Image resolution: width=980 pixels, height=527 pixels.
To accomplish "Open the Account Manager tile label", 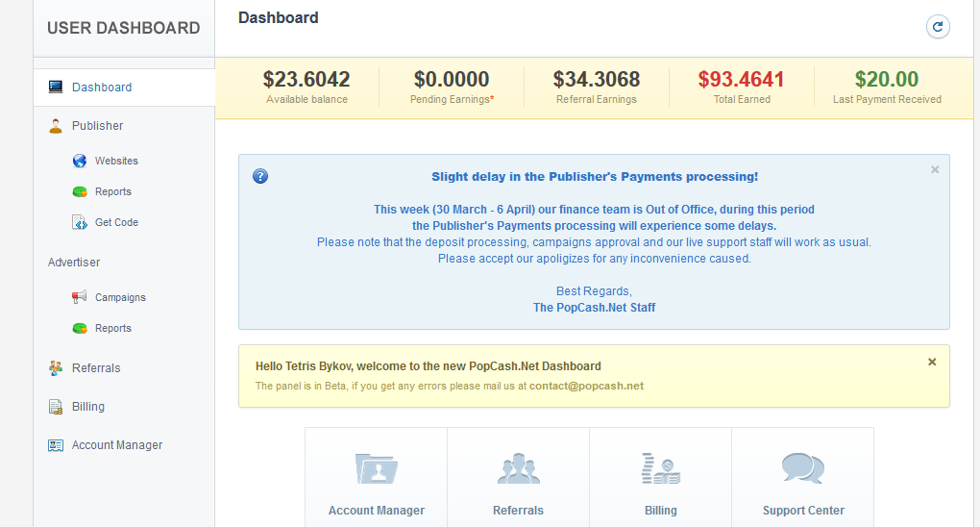I will (377, 510).
